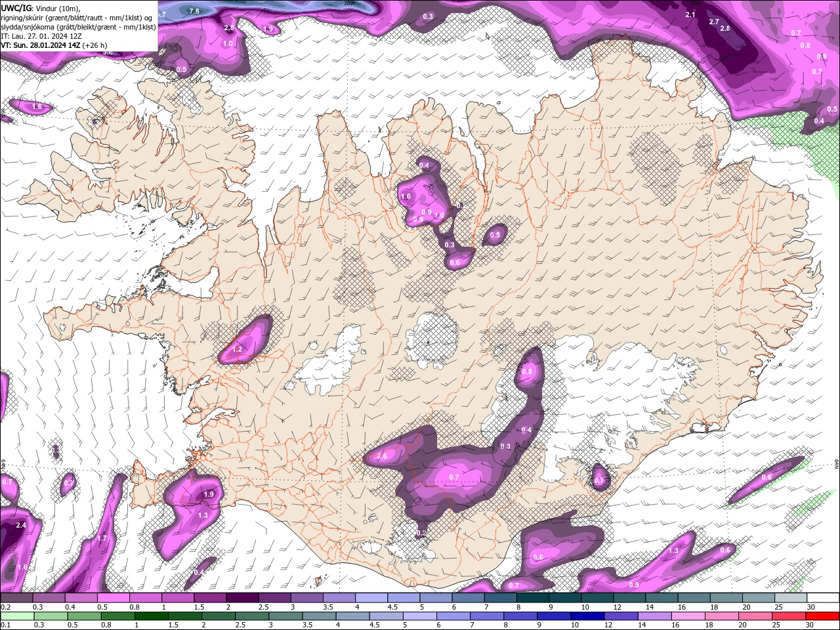Click the darkest green swatch between 1 and 1.5 in the bottom legend
This screenshot has height=630, width=840.
pos(152,616)
